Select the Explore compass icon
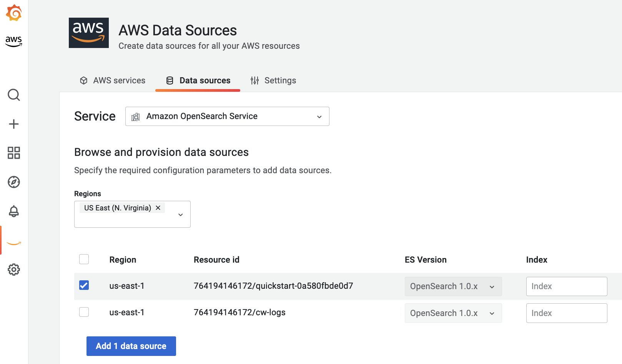622x364 pixels. pos(14,182)
